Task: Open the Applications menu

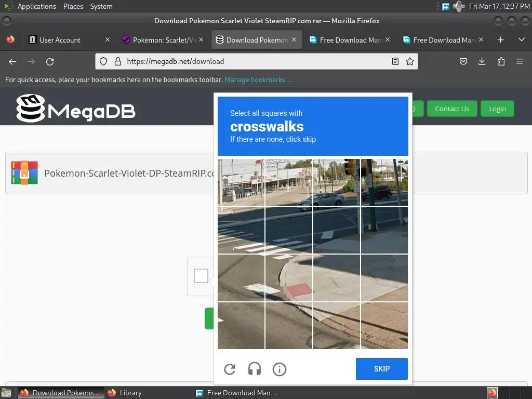Action: pyautogui.click(x=37, y=6)
